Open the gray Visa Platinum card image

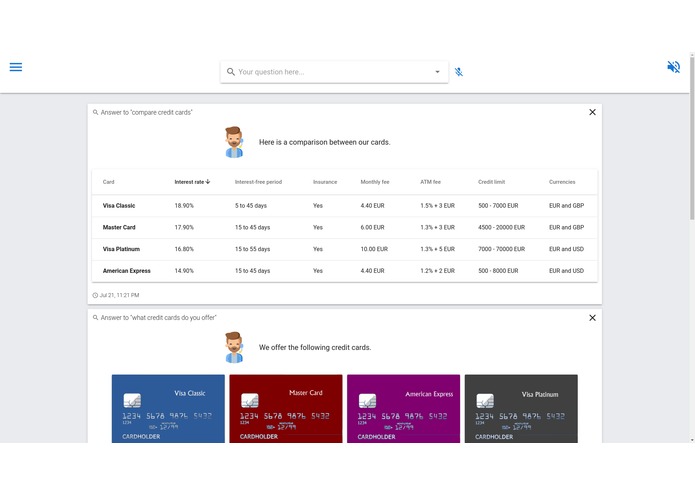coord(521,408)
